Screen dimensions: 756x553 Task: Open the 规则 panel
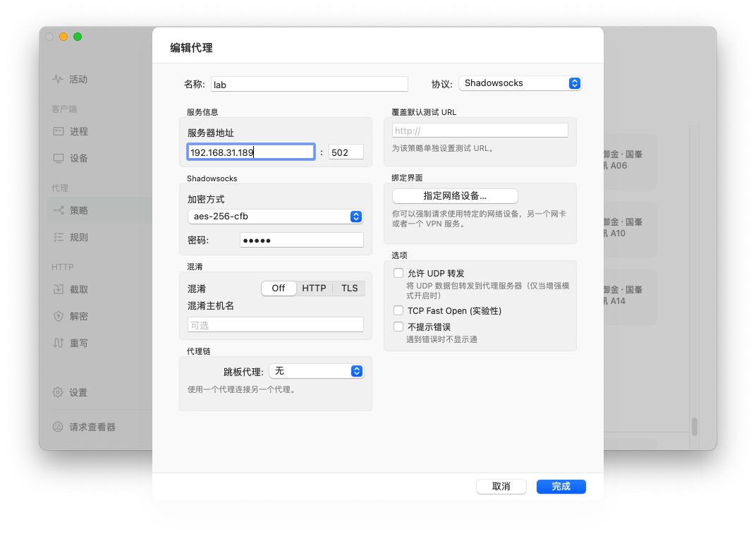(x=71, y=237)
